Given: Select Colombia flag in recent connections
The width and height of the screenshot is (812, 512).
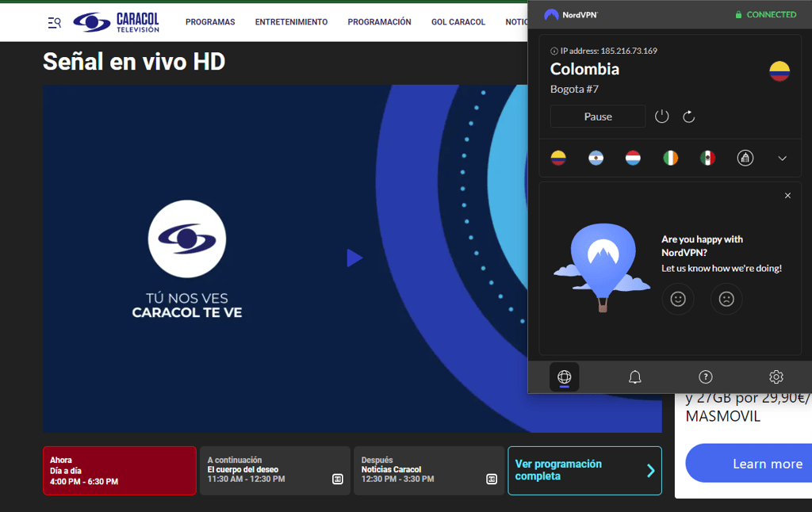Looking at the screenshot, I should [x=558, y=158].
